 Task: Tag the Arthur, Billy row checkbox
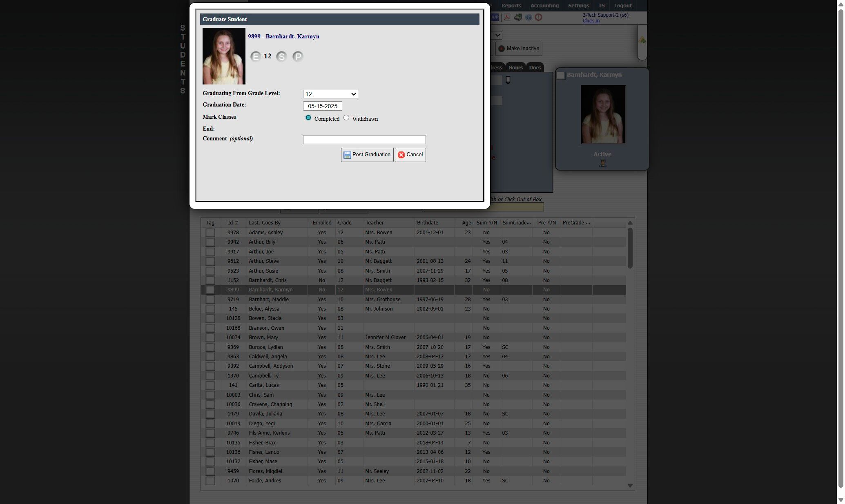[x=210, y=242]
